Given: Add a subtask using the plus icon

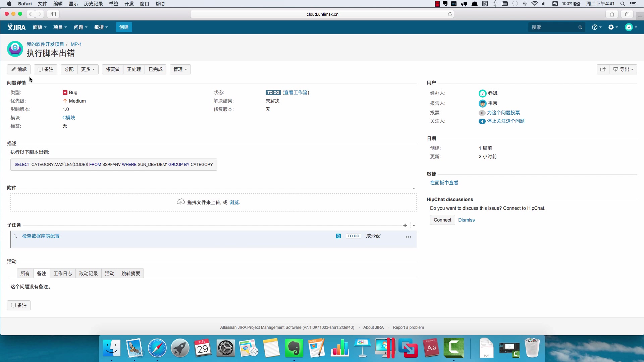Looking at the screenshot, I should point(405,225).
